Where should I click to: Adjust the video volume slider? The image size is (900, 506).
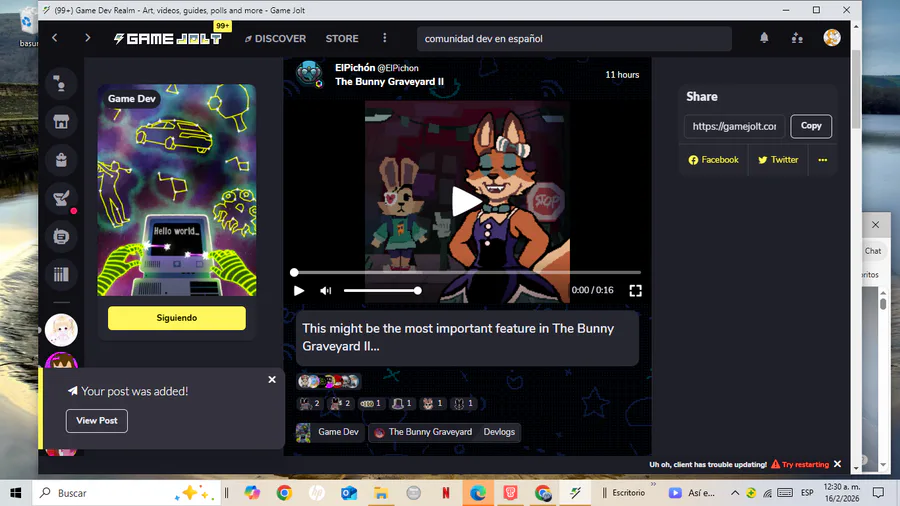382,291
